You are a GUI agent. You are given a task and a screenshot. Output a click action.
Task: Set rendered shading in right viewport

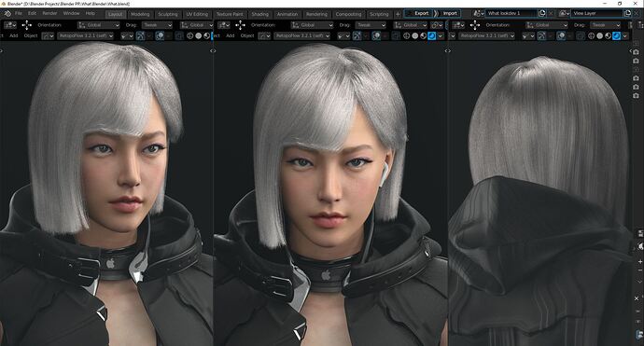pos(617,35)
